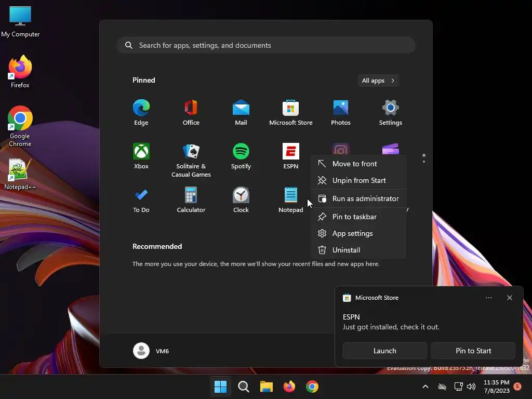Image resolution: width=532 pixels, height=399 pixels.
Task: Open My Computer desktop icon
Action: 20,22
